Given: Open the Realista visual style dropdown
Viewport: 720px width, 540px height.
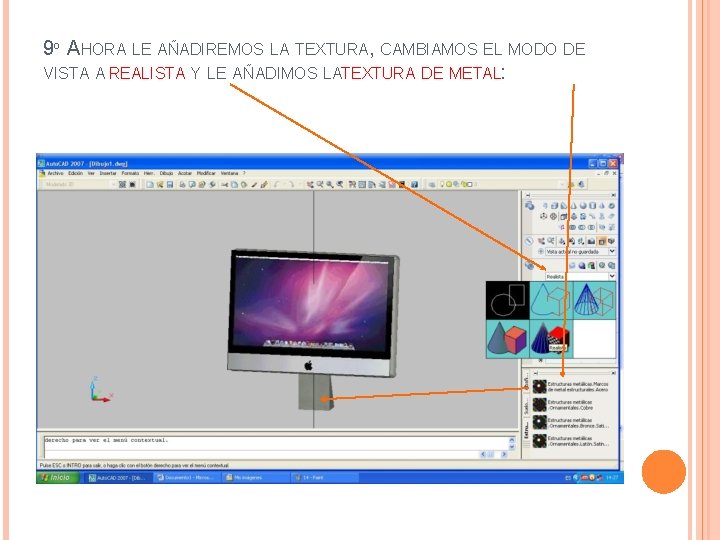Looking at the screenshot, I should point(580,276).
